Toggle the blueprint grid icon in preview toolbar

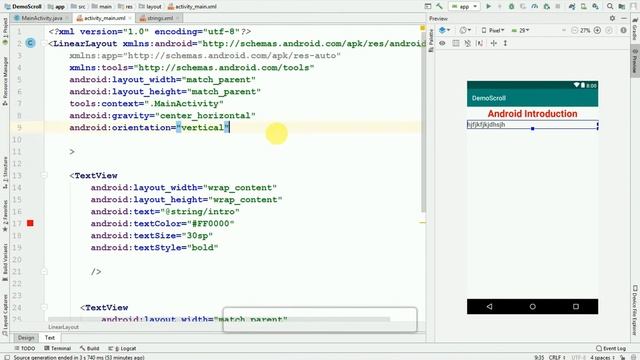pyautogui.click(x=456, y=43)
